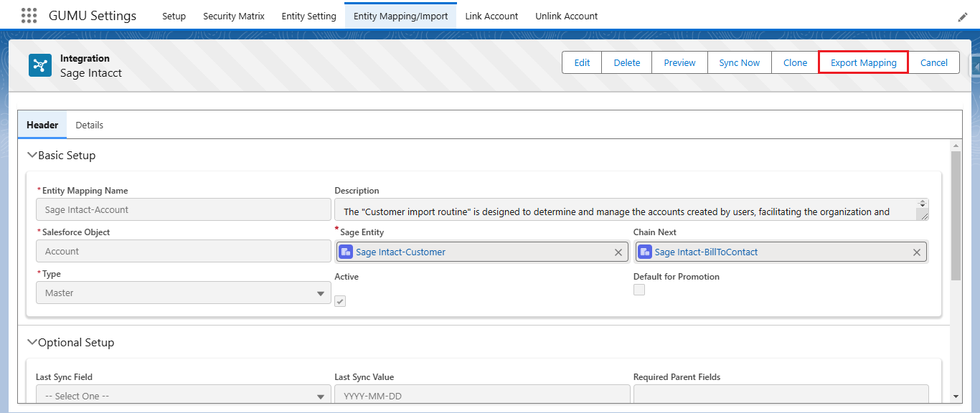Click the vertical scrollbar down arrow
Image resolution: width=980 pixels, height=413 pixels.
pyautogui.click(x=956, y=396)
